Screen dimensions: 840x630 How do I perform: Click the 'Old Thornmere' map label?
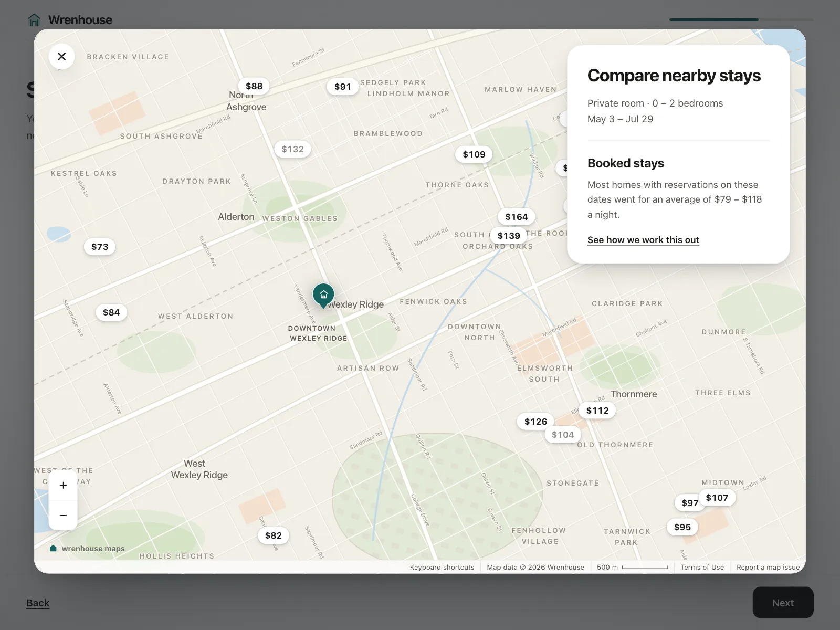(x=615, y=445)
